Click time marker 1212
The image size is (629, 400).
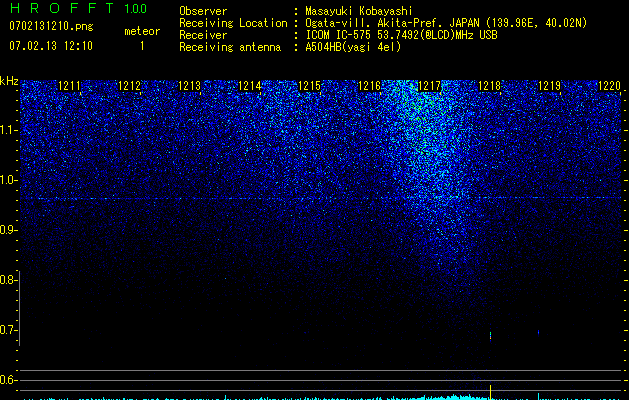point(130,85)
